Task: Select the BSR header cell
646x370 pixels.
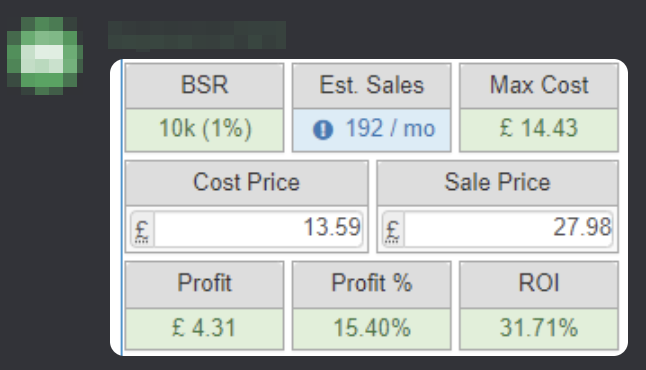Action: pos(204,86)
